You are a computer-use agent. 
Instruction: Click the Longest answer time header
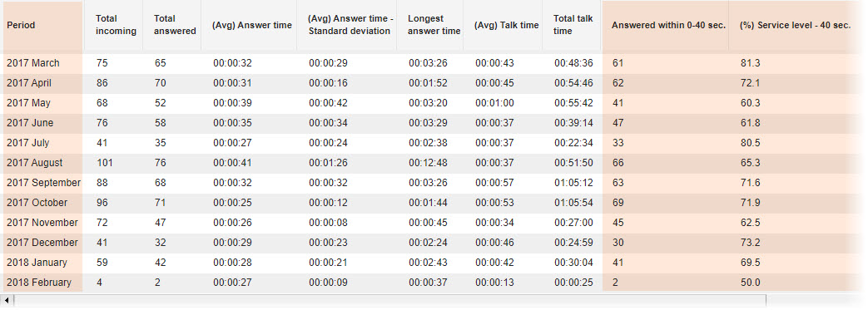(434, 25)
